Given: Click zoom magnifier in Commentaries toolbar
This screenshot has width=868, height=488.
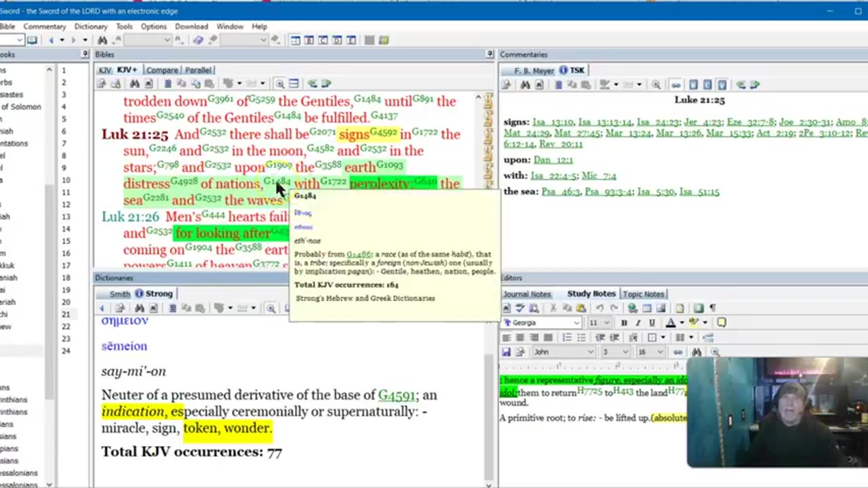Looking at the screenshot, I should click(x=656, y=85).
